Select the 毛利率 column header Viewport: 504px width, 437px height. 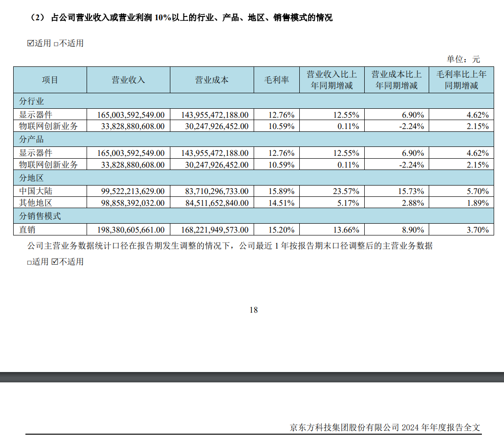click(x=277, y=80)
